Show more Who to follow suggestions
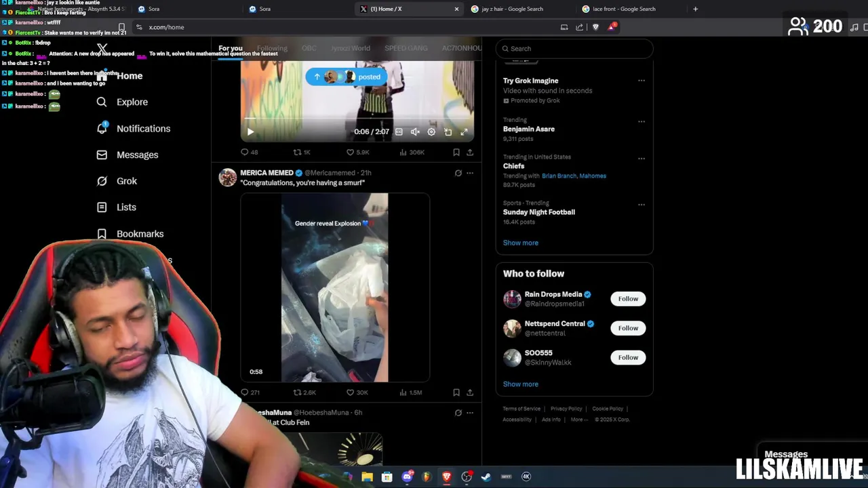 (x=520, y=384)
